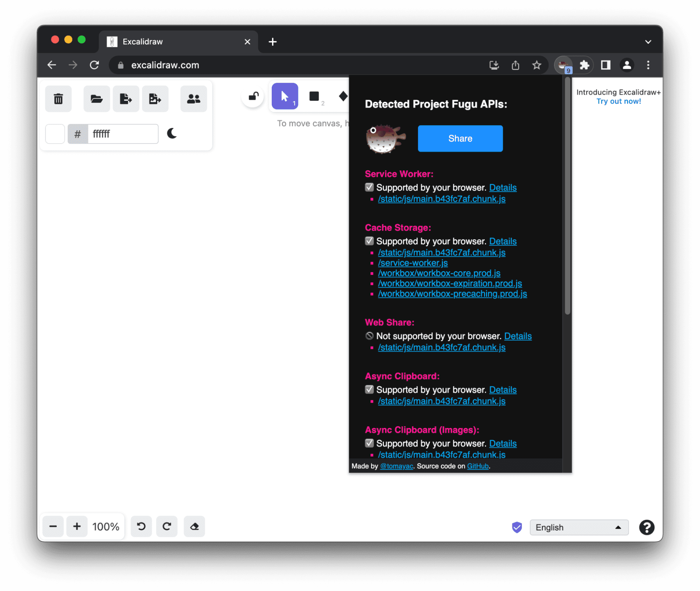The image size is (700, 591).
Task: Click the blue Share button
Action: (460, 138)
